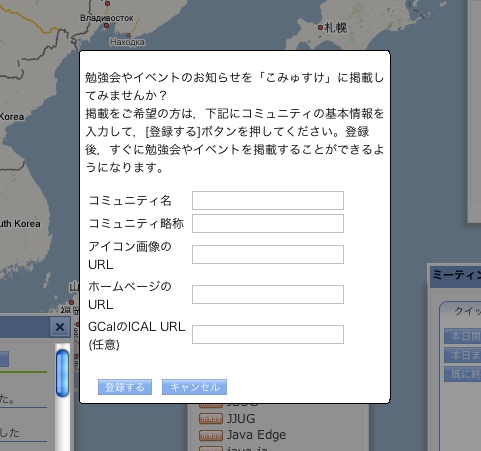Click the キャンセル button
The height and width of the screenshot is (451, 481).
coord(194,387)
